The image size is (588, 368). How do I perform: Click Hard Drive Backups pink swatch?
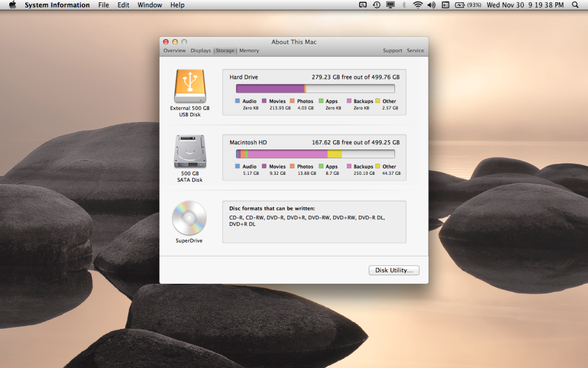pos(349,101)
